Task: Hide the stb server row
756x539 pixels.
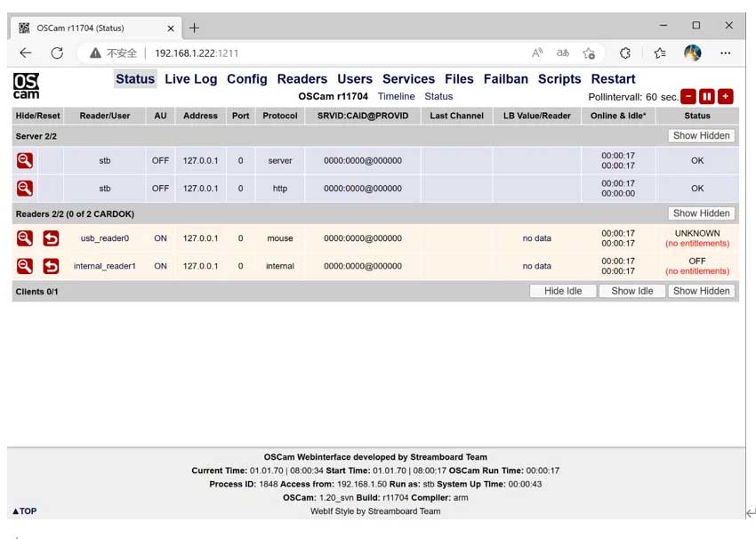Action: click(x=25, y=160)
